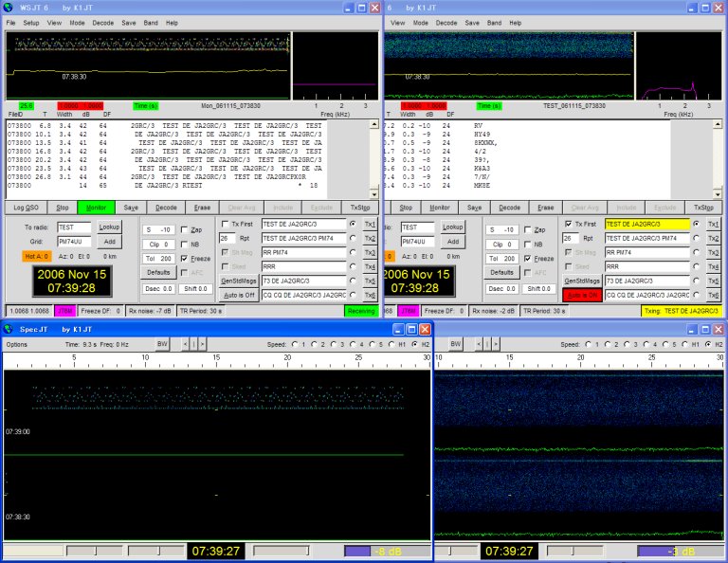
Task: Click Lookup button in left WSJT window
Action: coord(109,227)
